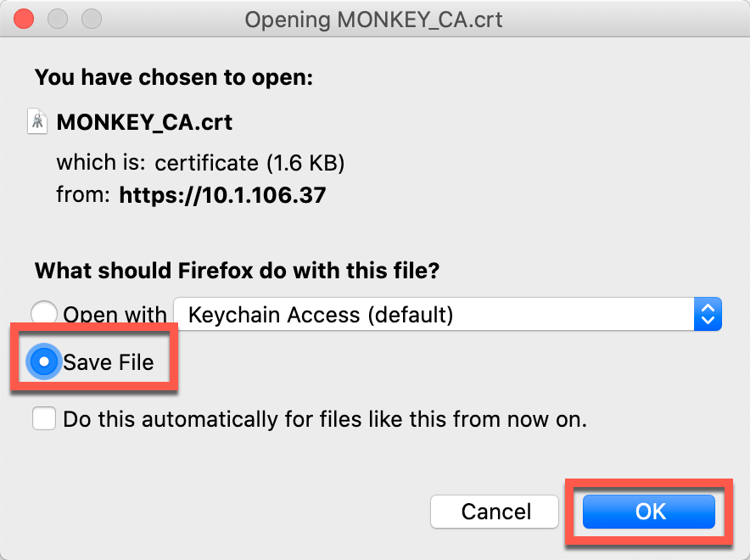Click the "Save File" label text
This screenshot has width=750, height=560.
click(x=109, y=363)
